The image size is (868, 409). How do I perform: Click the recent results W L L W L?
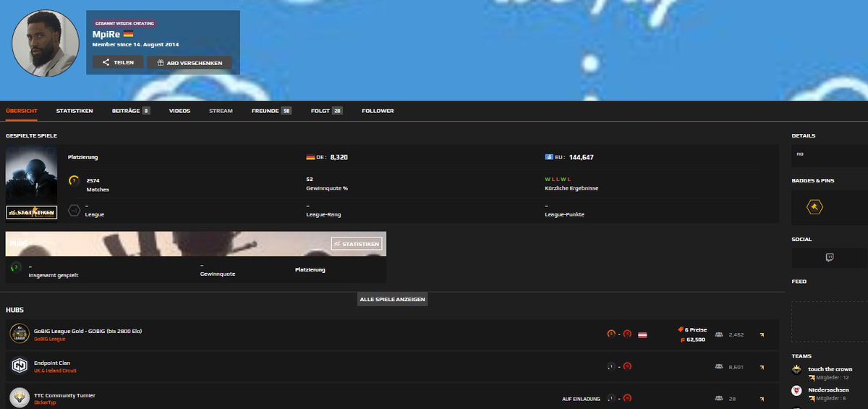click(558, 179)
